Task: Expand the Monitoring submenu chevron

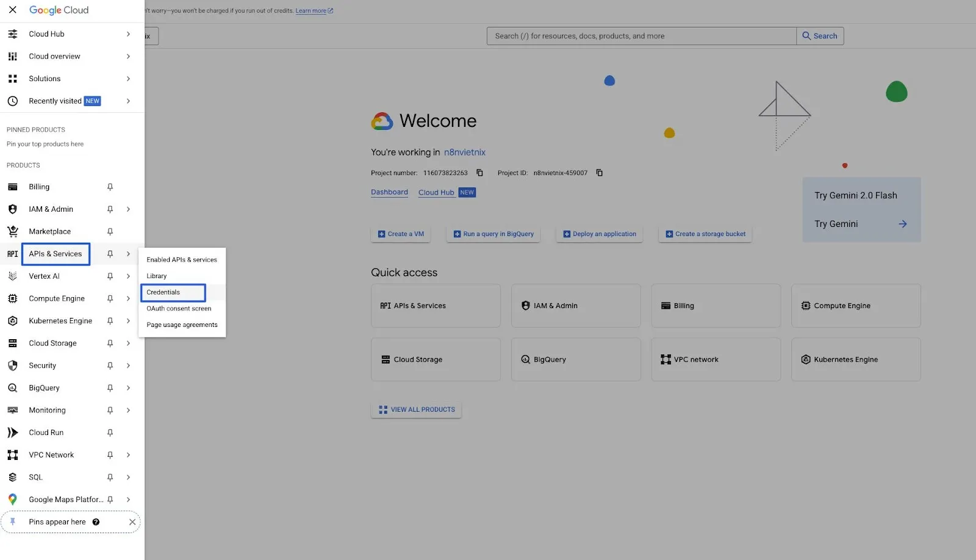Action: coord(128,411)
